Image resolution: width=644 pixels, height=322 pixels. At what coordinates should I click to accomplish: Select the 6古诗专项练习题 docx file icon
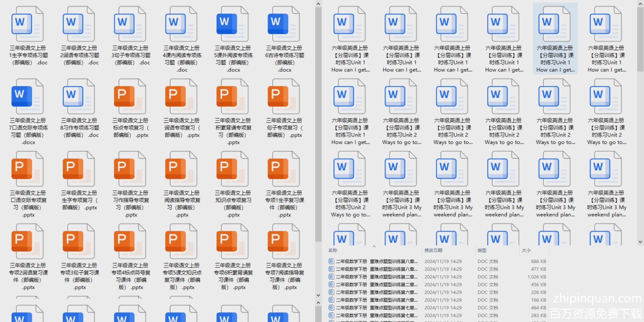(284, 24)
